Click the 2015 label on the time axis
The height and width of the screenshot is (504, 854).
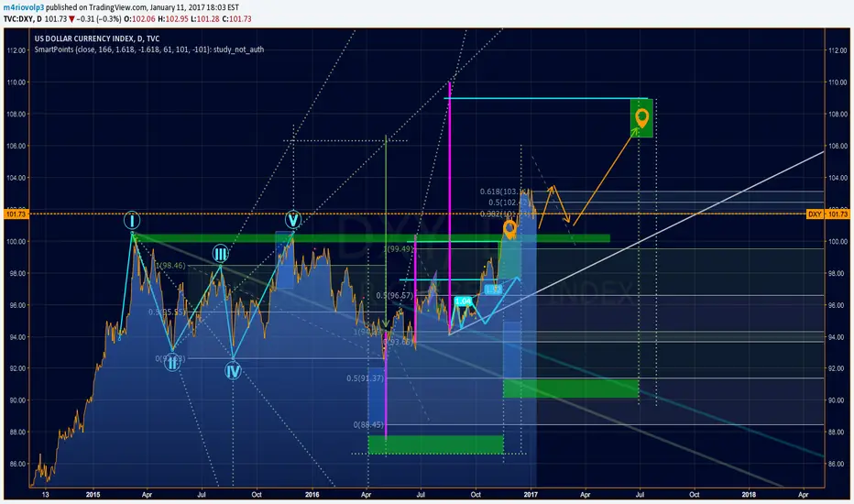[x=93, y=495]
